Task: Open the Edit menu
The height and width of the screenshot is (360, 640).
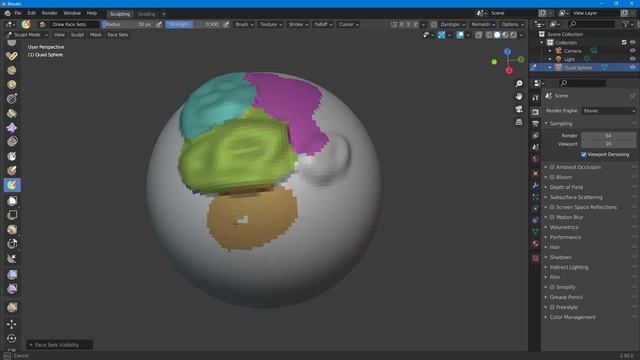Action: tap(31, 13)
